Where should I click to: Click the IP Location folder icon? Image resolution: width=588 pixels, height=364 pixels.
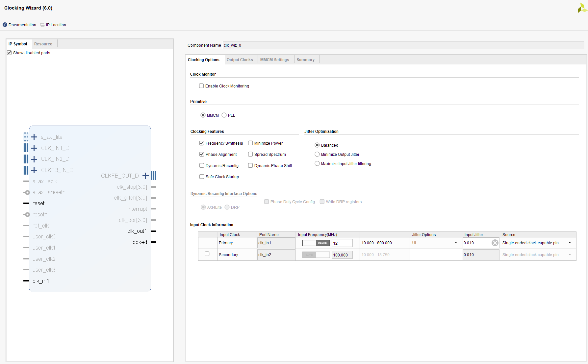42,25
